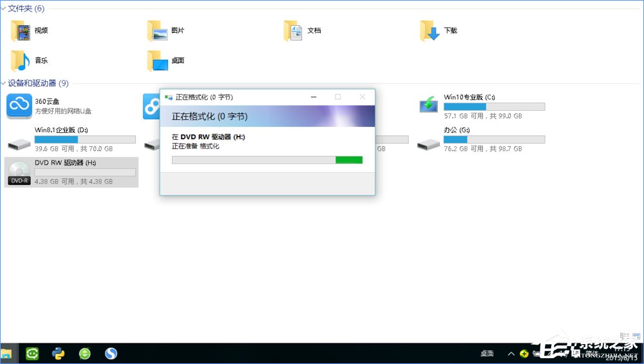Click the green format progress bar
Image resolution: width=644 pixels, height=364 pixels.
(267, 160)
